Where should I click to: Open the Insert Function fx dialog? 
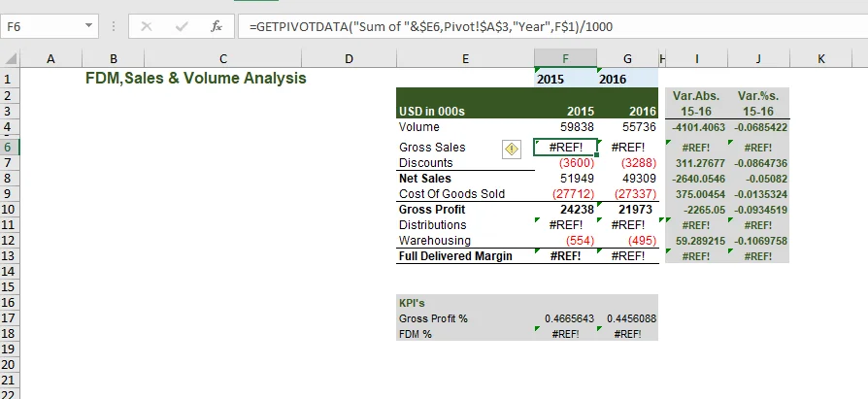pos(217,27)
